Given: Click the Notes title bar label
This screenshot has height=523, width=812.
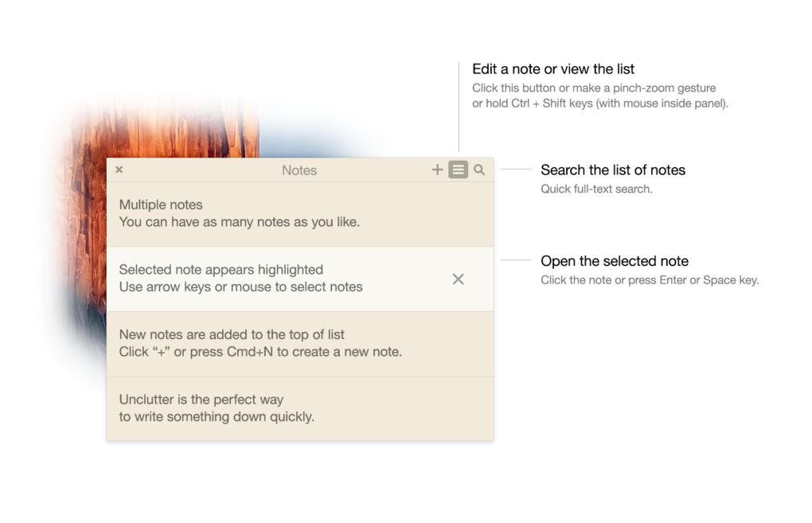Looking at the screenshot, I should coord(299,170).
